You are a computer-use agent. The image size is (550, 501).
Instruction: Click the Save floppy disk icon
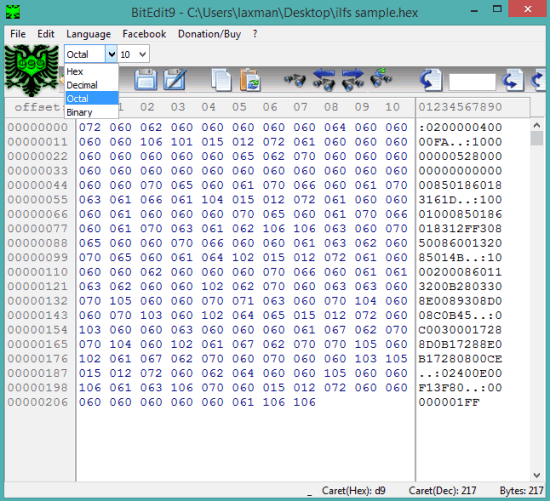click(146, 80)
